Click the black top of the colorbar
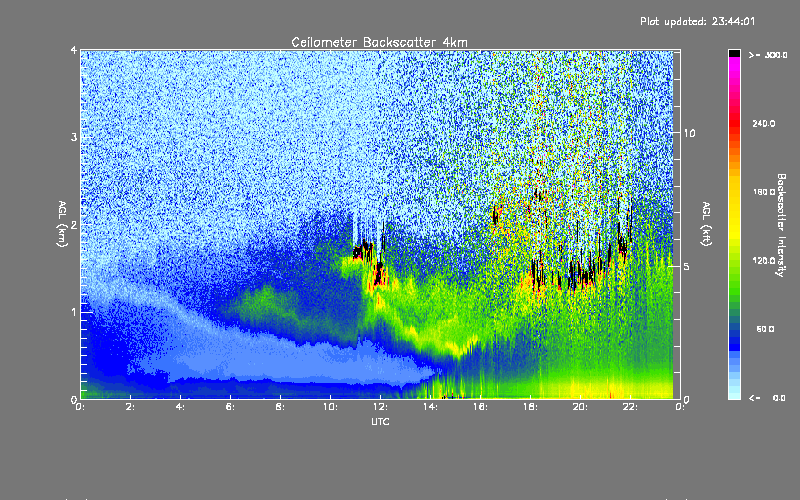The image size is (800, 500). coord(734,53)
